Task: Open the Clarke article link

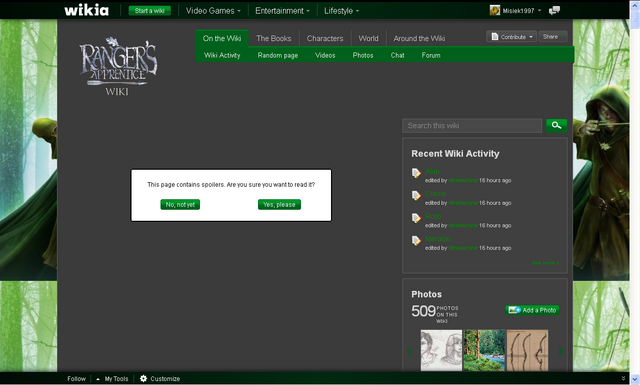Action: click(x=436, y=194)
